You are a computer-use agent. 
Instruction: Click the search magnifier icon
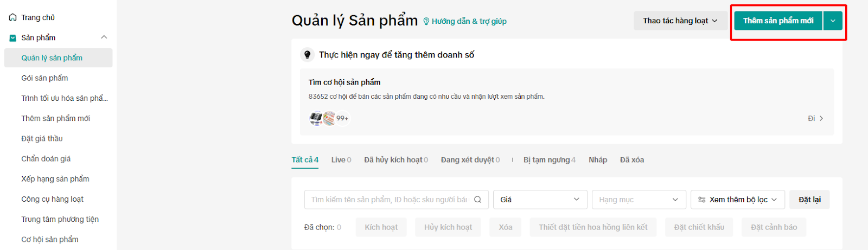(477, 200)
